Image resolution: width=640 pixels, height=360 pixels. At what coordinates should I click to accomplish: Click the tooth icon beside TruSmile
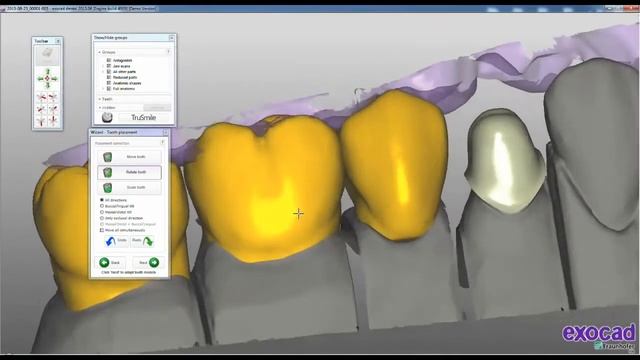(107, 118)
